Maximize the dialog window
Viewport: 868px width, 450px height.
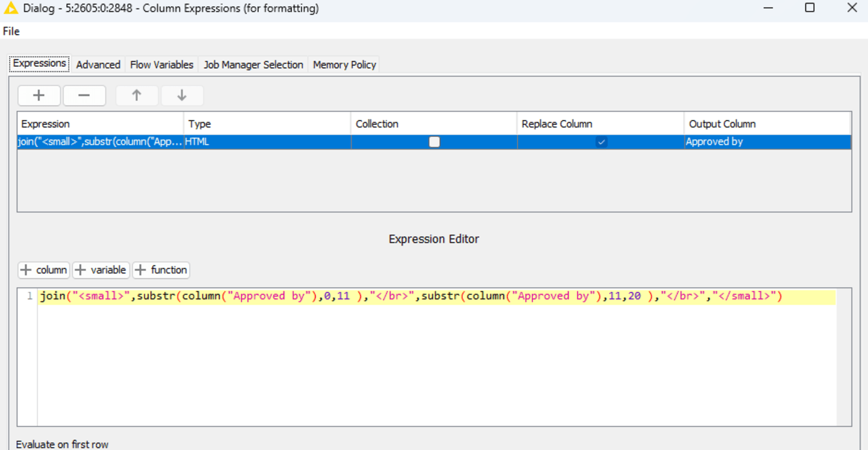pyautogui.click(x=810, y=8)
